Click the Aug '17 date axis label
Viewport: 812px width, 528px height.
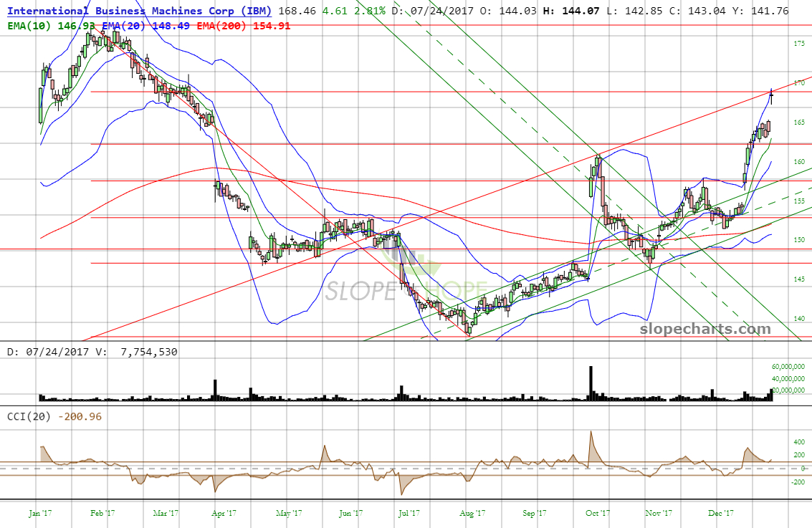[472, 513]
